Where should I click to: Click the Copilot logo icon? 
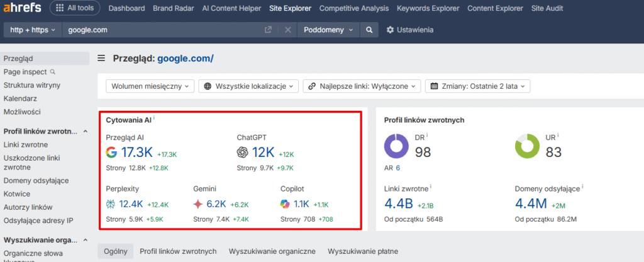(285, 204)
